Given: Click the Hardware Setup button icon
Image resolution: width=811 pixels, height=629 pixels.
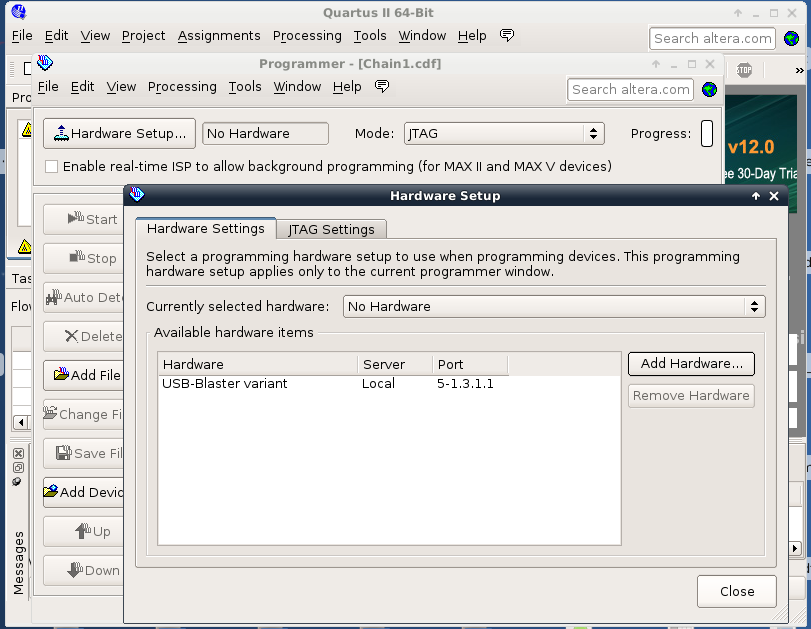Looking at the screenshot, I should [x=60, y=133].
